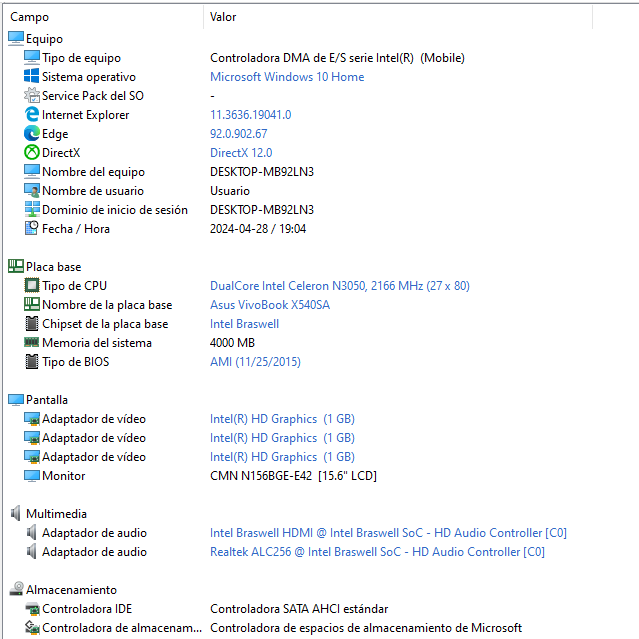This screenshot has height=639, width=639.
Task: Click the Chipset de la placa base icon
Action: coord(32,324)
